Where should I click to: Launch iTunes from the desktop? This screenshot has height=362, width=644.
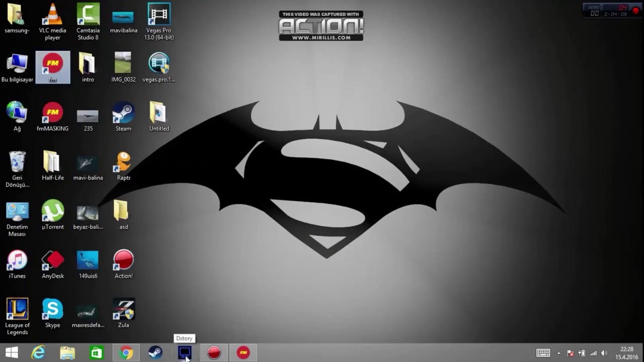pyautogui.click(x=17, y=264)
